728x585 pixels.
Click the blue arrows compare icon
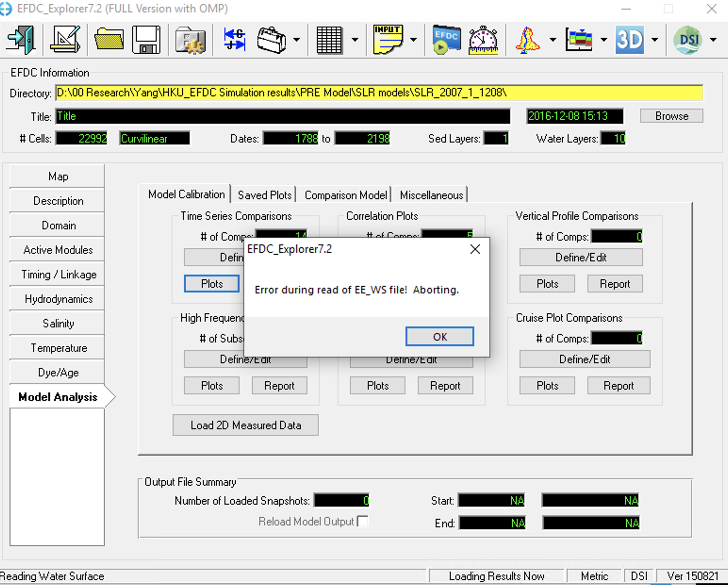[x=235, y=40]
